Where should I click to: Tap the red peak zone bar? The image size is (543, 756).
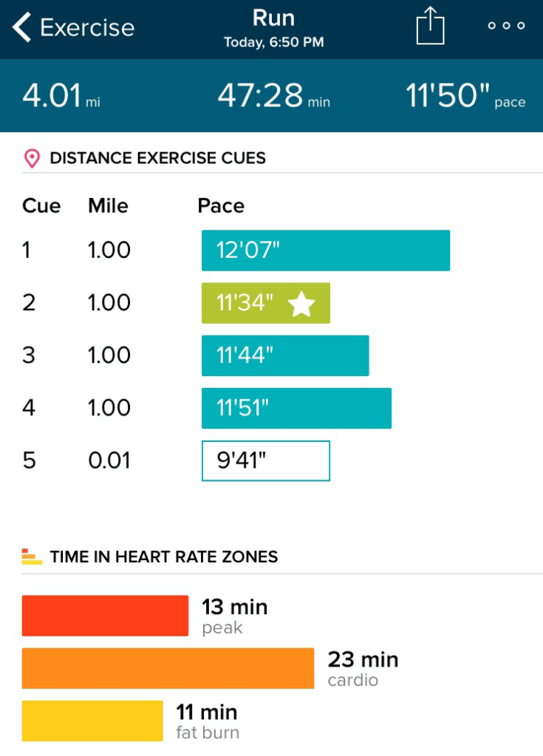click(105, 616)
